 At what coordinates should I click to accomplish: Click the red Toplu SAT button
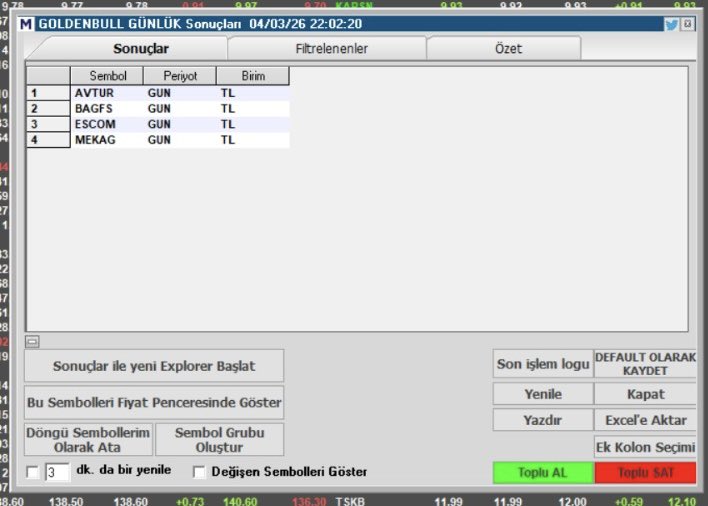[x=645, y=473]
